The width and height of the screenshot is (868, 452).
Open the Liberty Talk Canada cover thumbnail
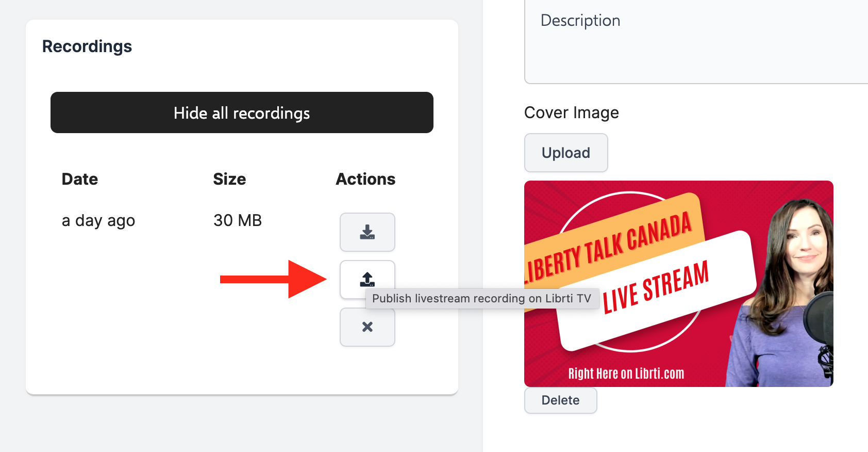pyautogui.click(x=678, y=284)
